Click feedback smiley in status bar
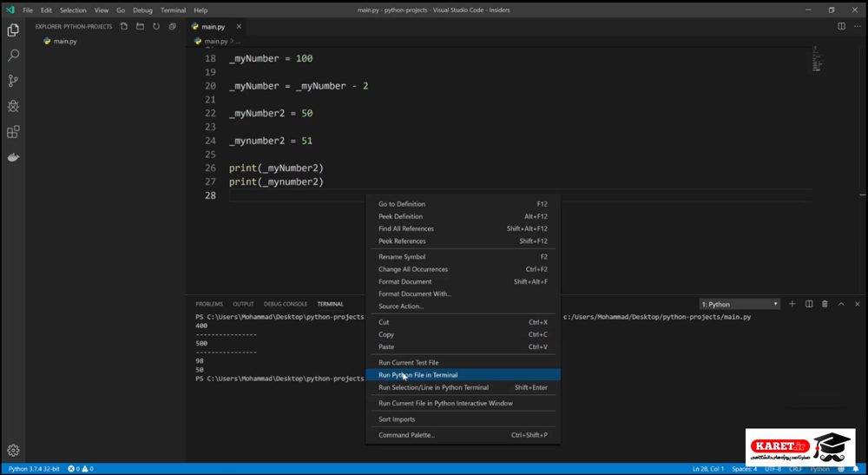Screen dimensions: 868x475 click(x=841, y=469)
